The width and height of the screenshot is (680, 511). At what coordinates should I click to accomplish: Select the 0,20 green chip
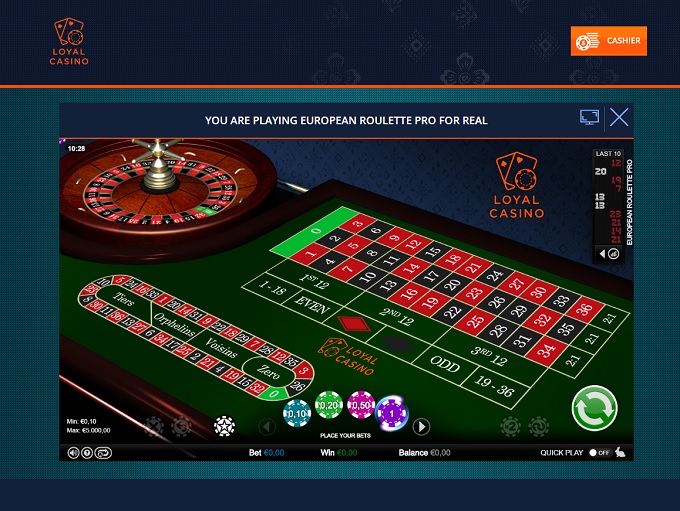(x=329, y=405)
